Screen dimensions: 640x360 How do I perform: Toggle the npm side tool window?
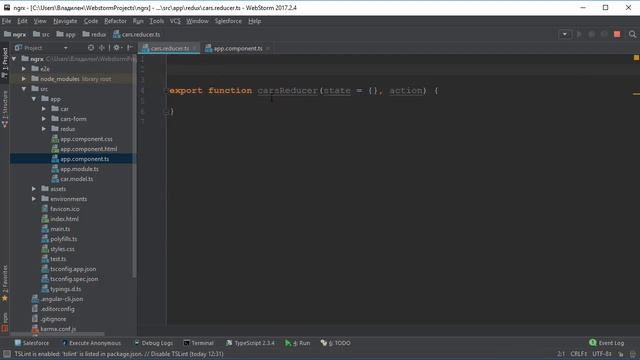click(x=5, y=322)
